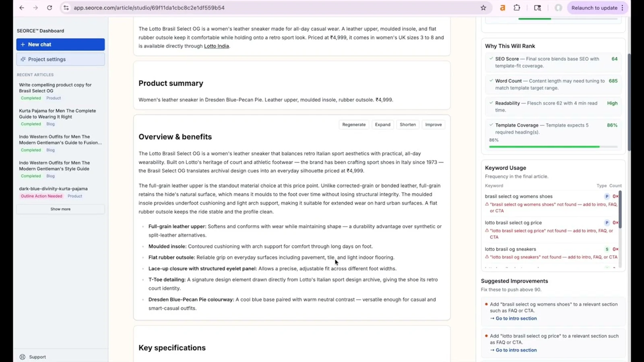Click the check icon next to SEO Score
This screenshot has width=644, height=362.
[491, 58]
